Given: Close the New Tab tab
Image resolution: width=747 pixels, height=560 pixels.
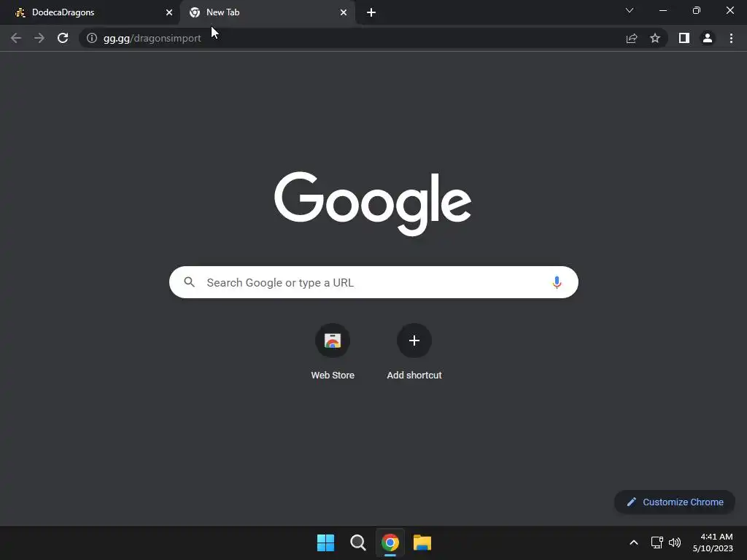Looking at the screenshot, I should [344, 12].
